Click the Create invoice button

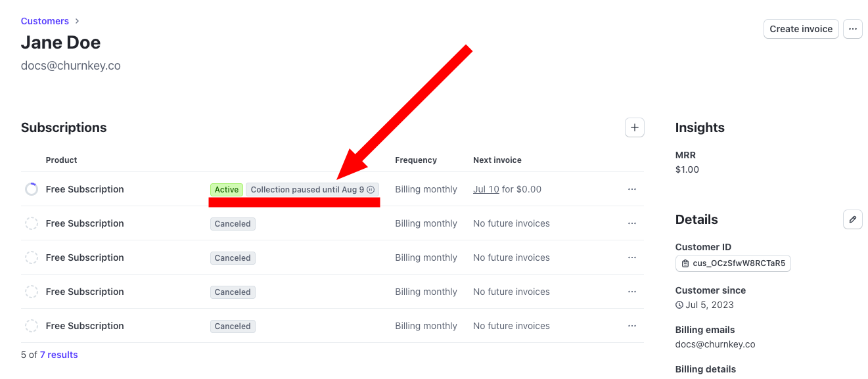point(800,29)
